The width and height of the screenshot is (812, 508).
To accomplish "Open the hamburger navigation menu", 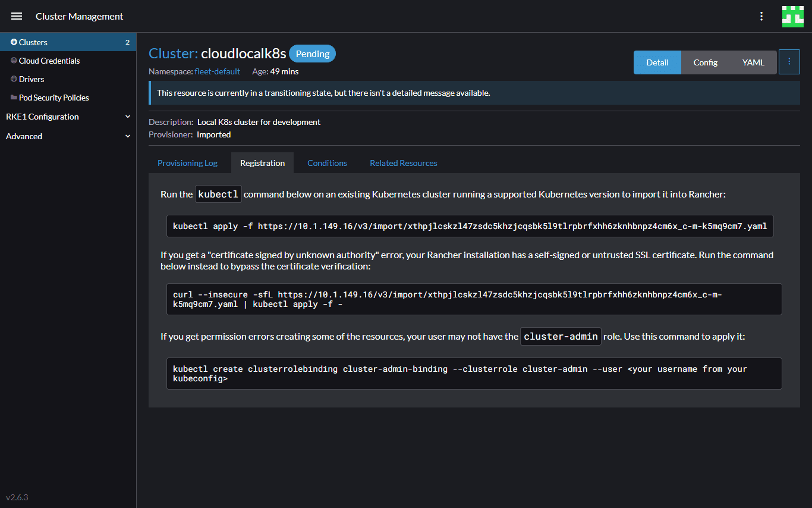I will (x=16, y=16).
